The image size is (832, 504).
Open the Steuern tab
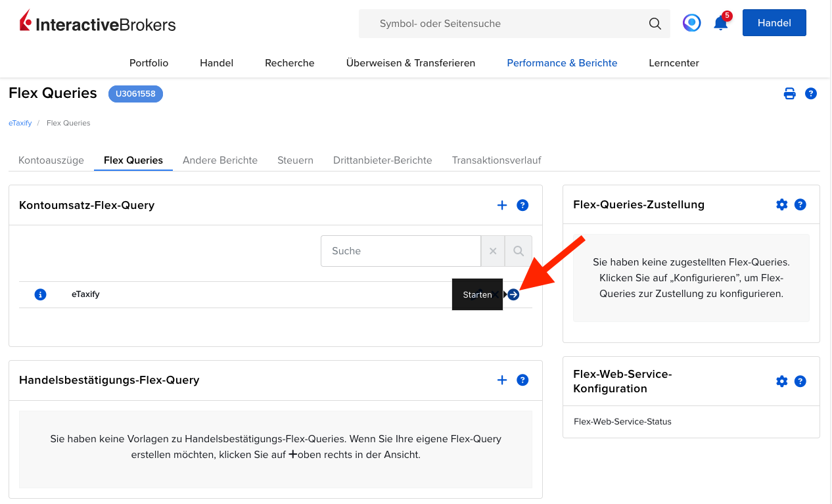click(x=295, y=160)
